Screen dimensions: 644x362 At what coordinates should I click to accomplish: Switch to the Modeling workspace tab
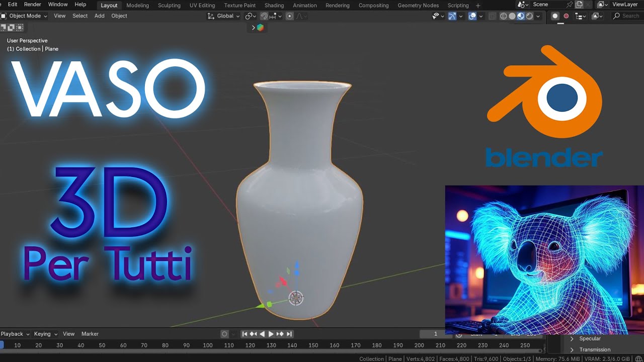(137, 6)
